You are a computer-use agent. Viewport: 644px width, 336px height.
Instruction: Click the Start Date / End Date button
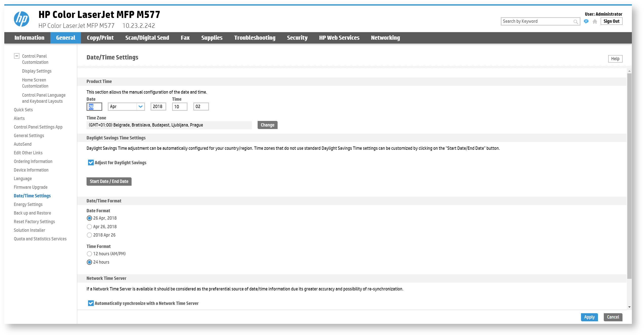[x=109, y=181]
